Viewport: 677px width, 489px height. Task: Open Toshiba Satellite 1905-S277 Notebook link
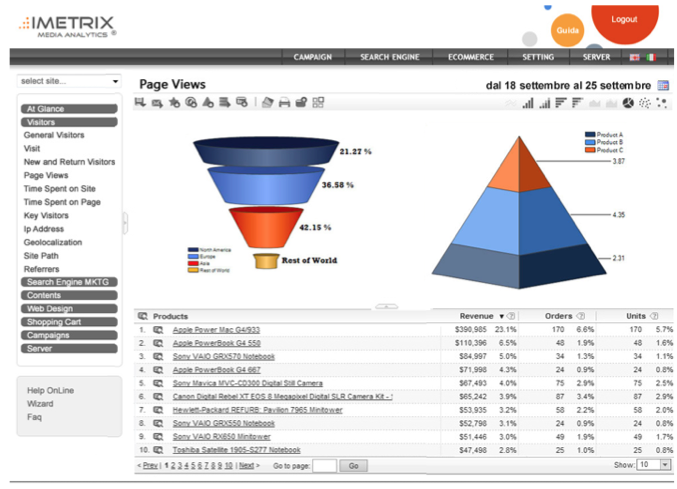click(237, 450)
